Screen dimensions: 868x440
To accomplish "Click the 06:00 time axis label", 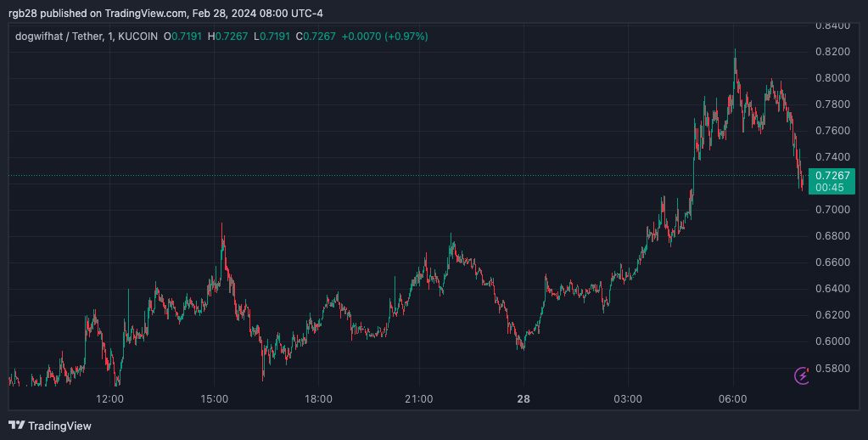I will (733, 398).
